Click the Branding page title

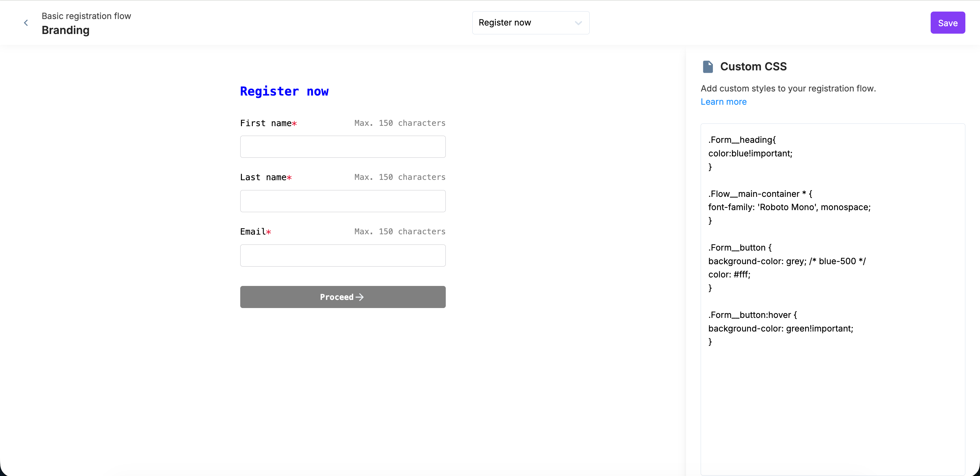[x=65, y=30]
